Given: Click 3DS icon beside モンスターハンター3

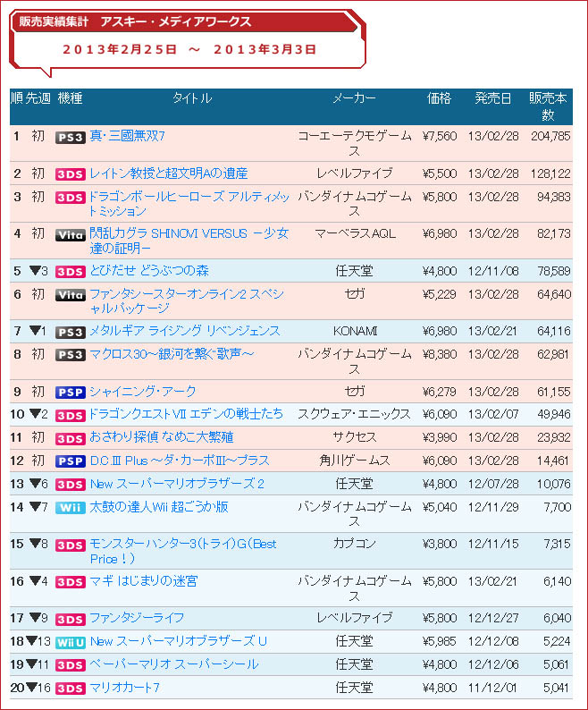Looking at the screenshot, I should pyautogui.click(x=71, y=545).
